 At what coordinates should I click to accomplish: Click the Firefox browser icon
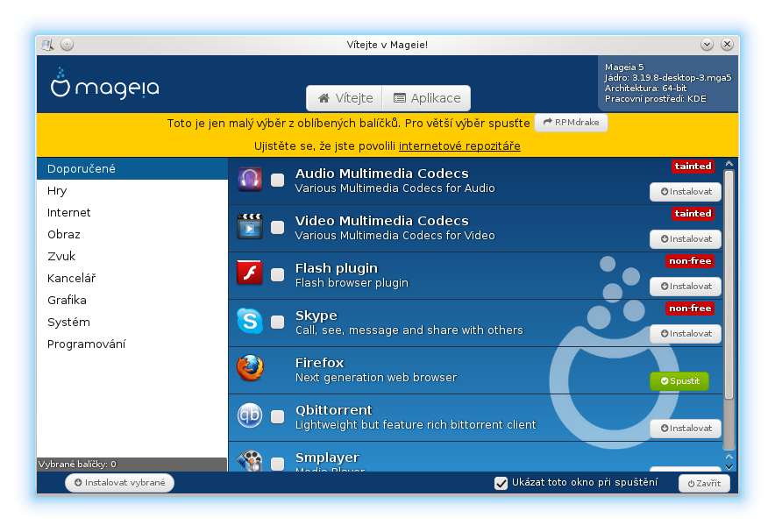point(250,368)
